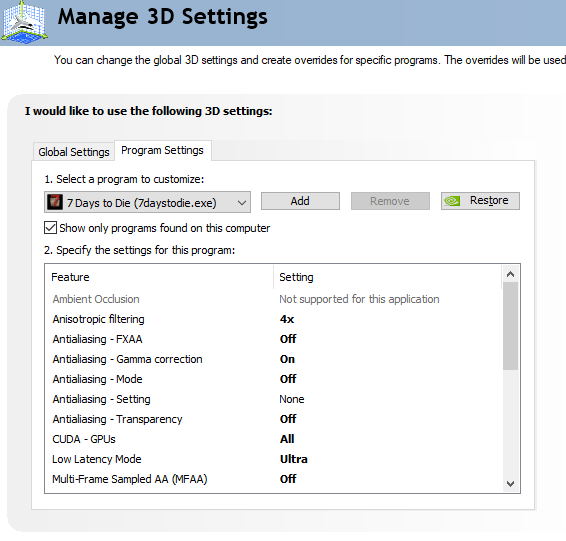Select the CUDA - GPUs feature row
This screenshot has height=541, width=566.
[x=273, y=439]
